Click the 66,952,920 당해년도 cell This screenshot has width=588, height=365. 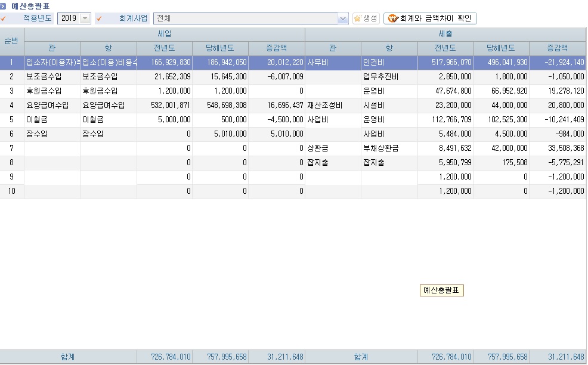(x=502, y=91)
